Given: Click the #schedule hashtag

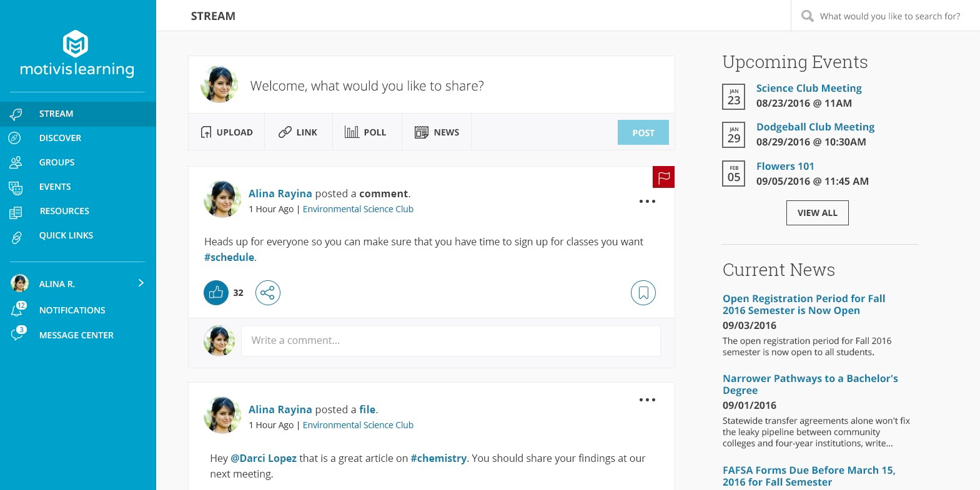Looking at the screenshot, I should (x=229, y=257).
